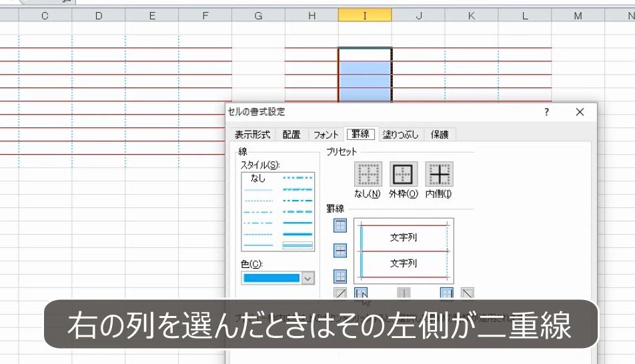Select column L header
This screenshot has height=364, width=635.
tap(525, 16)
